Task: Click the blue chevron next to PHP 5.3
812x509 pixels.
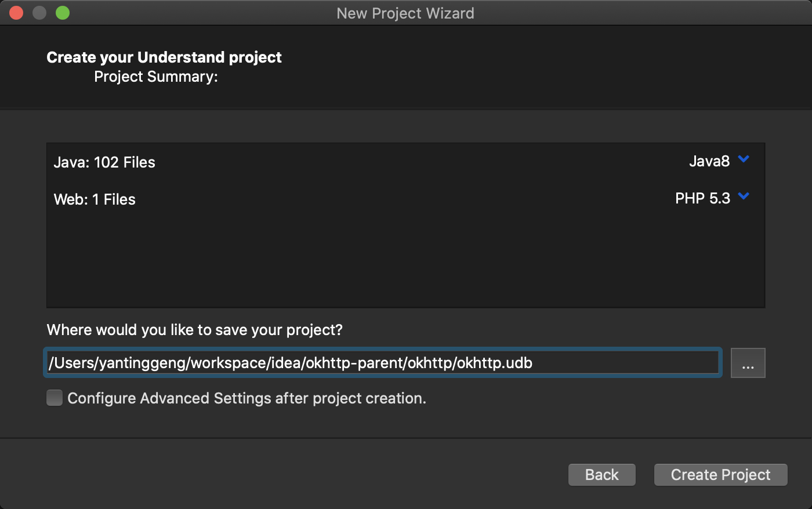Action: coord(744,197)
